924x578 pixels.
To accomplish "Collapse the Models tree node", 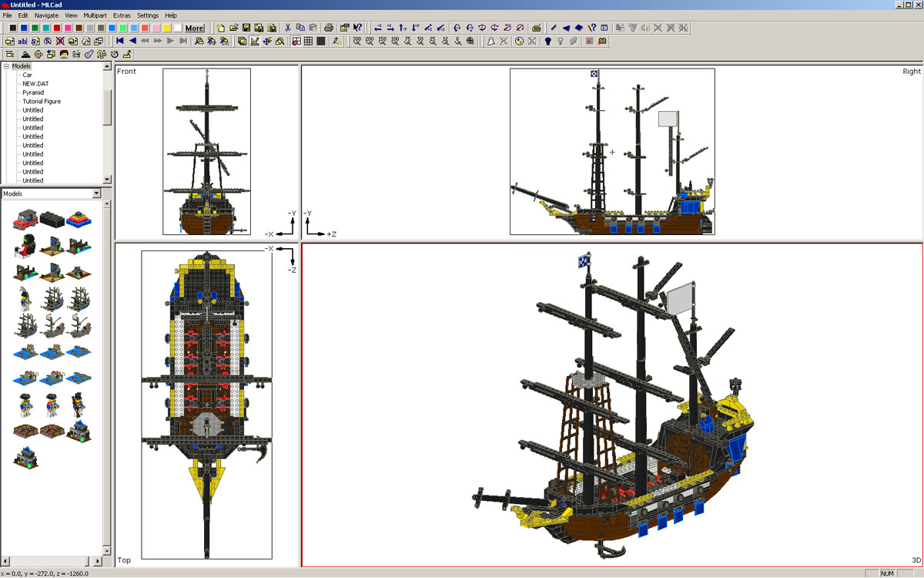I will [x=6, y=66].
